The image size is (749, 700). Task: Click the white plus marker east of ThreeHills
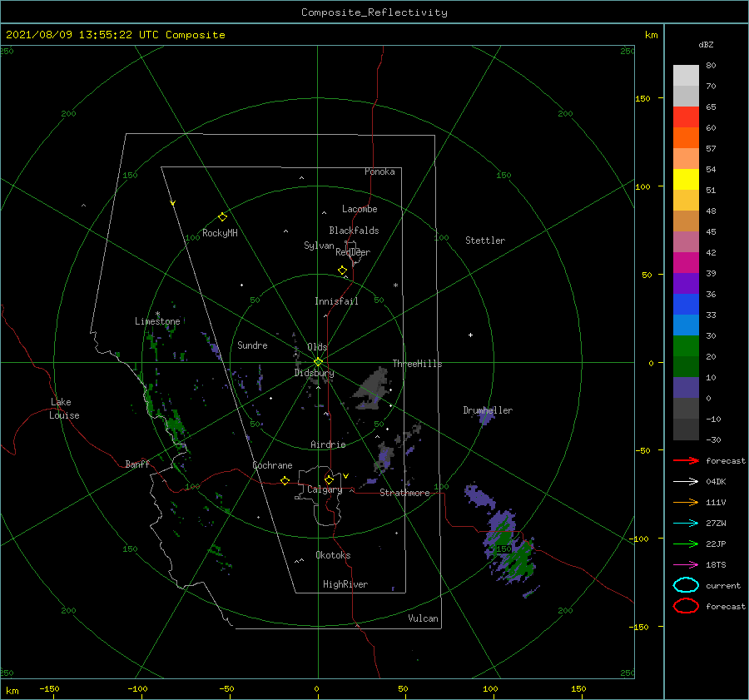[470, 335]
